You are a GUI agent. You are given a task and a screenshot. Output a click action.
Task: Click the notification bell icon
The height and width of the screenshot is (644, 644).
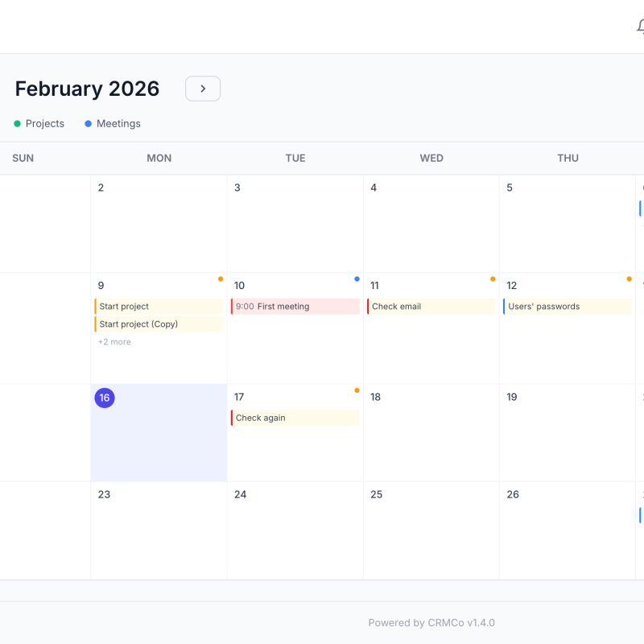coord(640,27)
